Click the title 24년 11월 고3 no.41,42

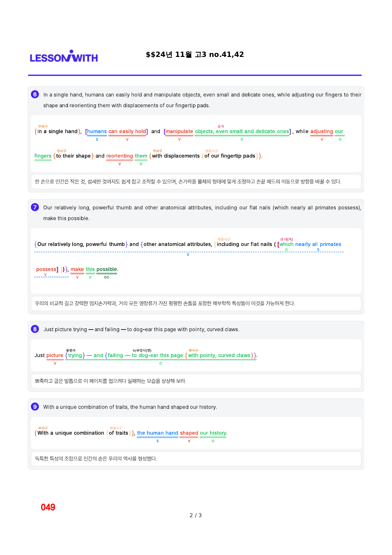pyautogui.click(x=195, y=54)
